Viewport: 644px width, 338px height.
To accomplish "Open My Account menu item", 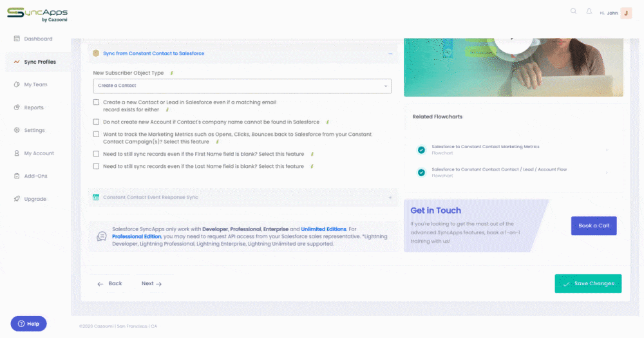I will (x=39, y=153).
